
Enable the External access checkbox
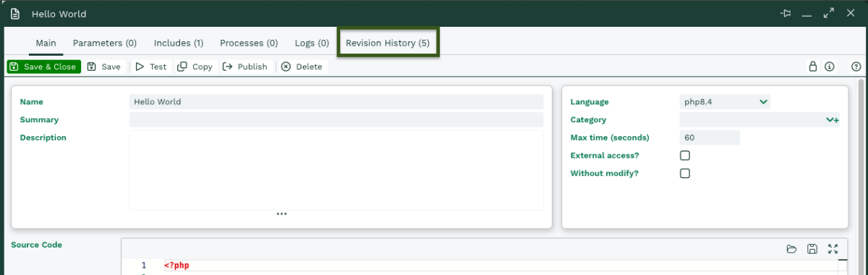(685, 156)
